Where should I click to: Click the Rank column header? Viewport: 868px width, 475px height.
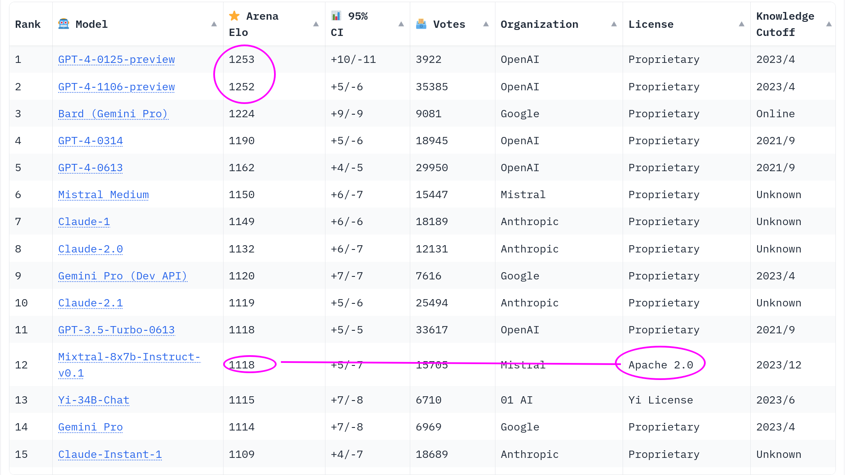pyautogui.click(x=28, y=24)
